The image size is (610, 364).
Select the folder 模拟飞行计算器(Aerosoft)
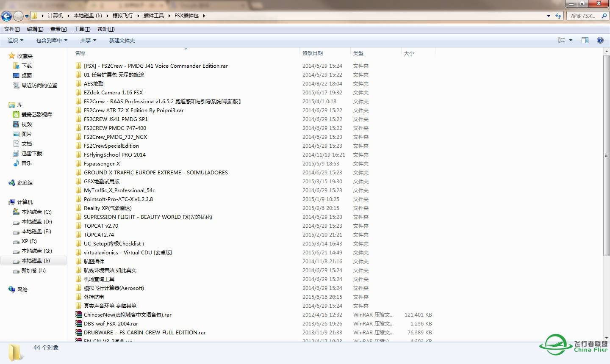pyautogui.click(x=114, y=288)
